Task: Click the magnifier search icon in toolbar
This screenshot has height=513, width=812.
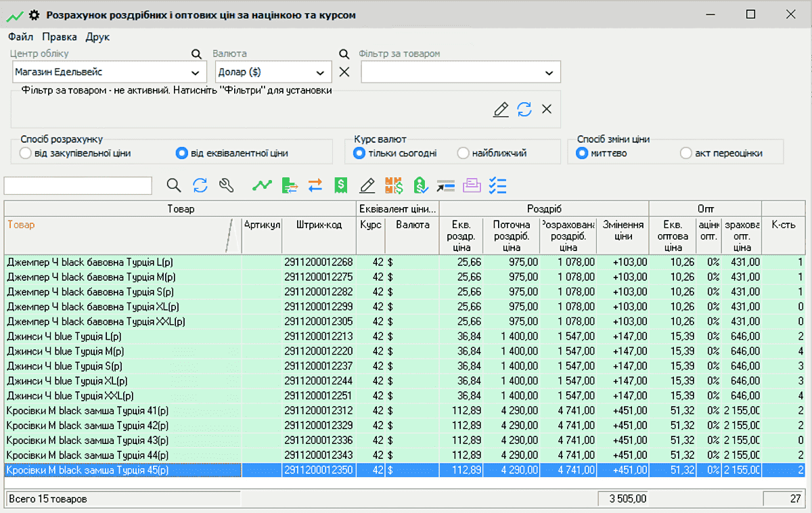Action: pos(174,185)
